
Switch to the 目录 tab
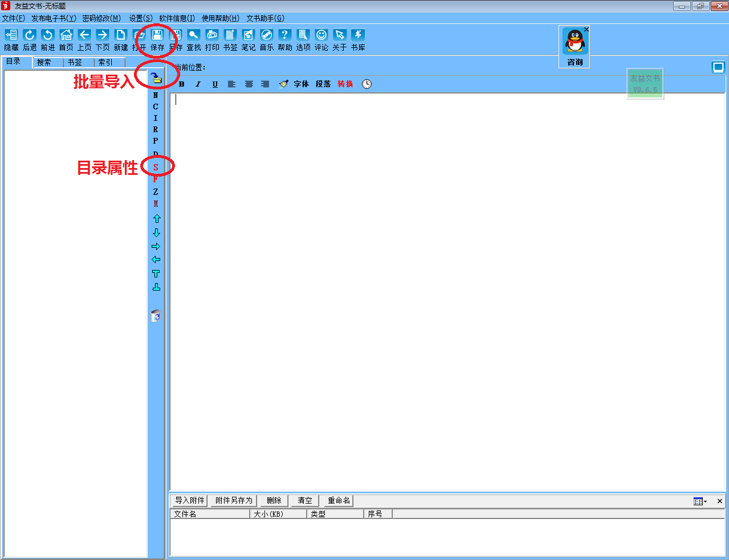17,62
